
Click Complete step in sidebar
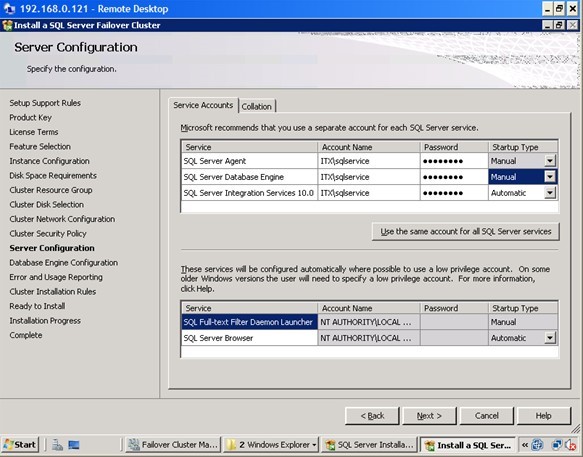point(26,335)
